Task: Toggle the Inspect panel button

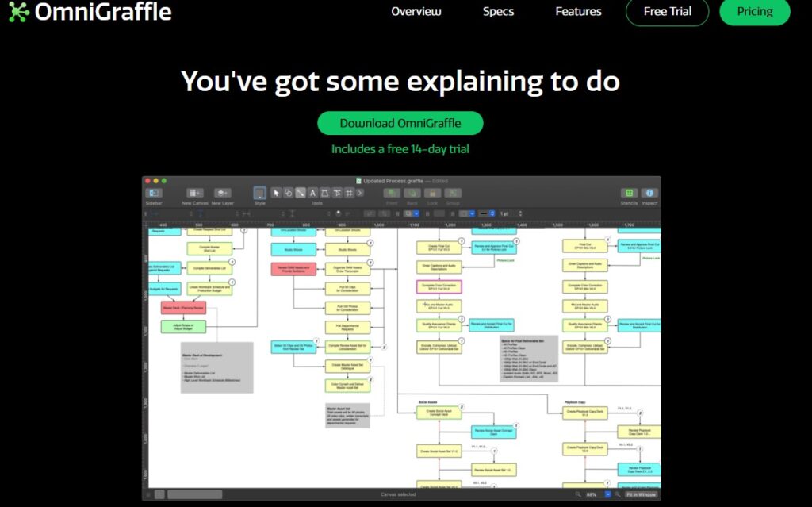Action: 649,193
